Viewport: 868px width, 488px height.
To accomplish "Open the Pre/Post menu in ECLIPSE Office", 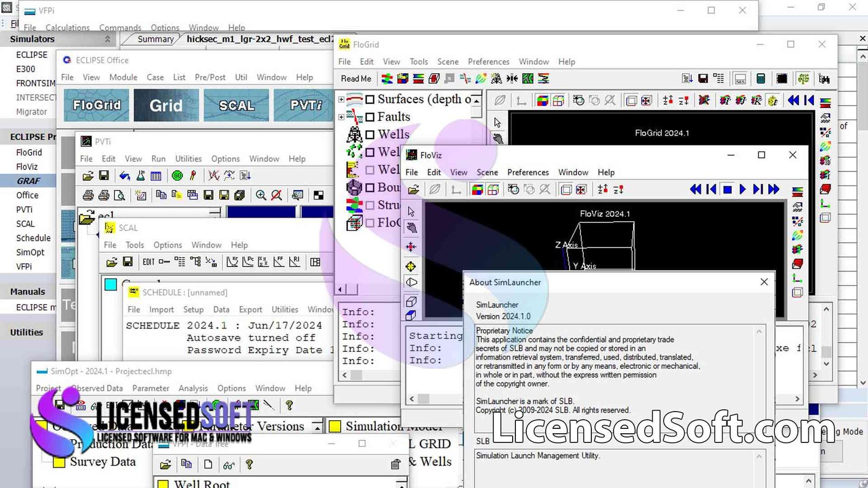I will click(x=210, y=78).
